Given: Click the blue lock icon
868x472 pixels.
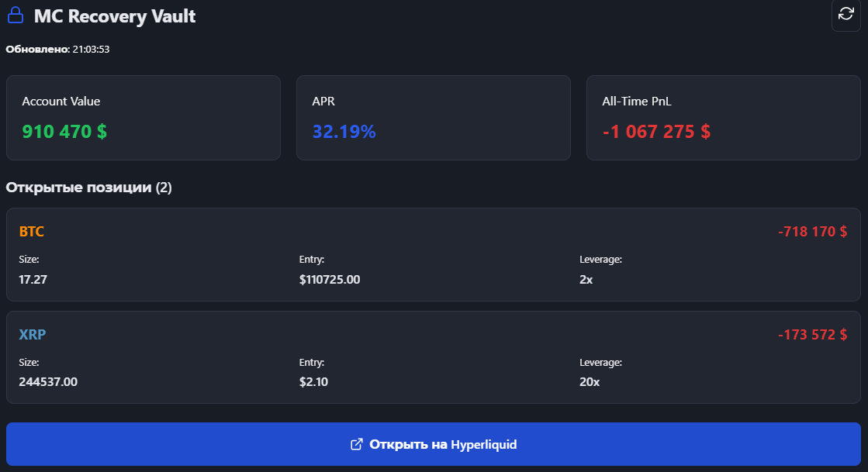Looking at the screenshot, I should click(16, 16).
